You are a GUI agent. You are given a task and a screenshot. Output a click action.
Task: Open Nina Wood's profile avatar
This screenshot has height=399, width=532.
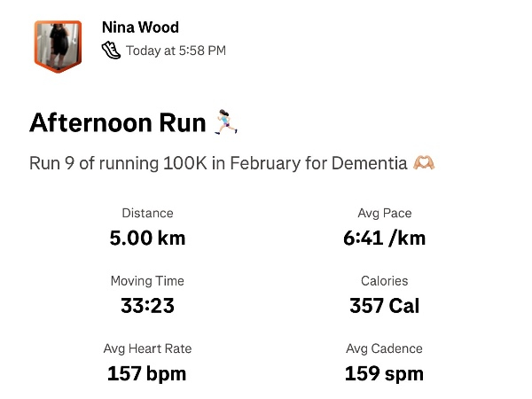(58, 44)
